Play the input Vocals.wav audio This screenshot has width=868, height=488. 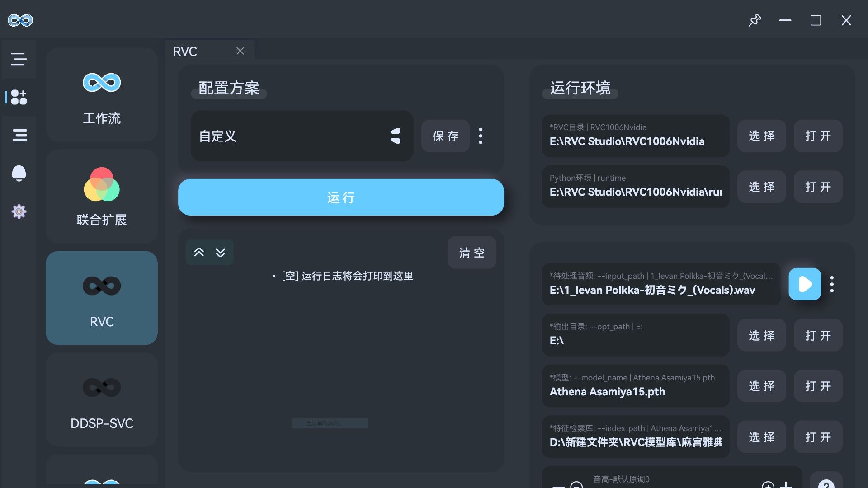click(805, 284)
